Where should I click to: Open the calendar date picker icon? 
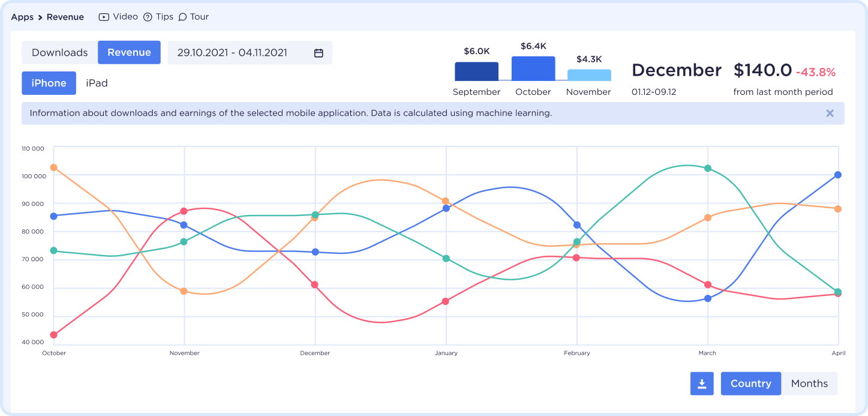pos(319,53)
